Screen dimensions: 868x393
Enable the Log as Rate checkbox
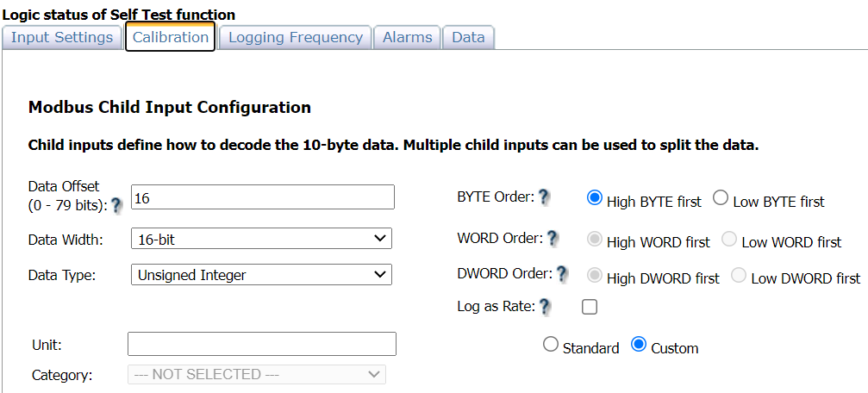590,306
